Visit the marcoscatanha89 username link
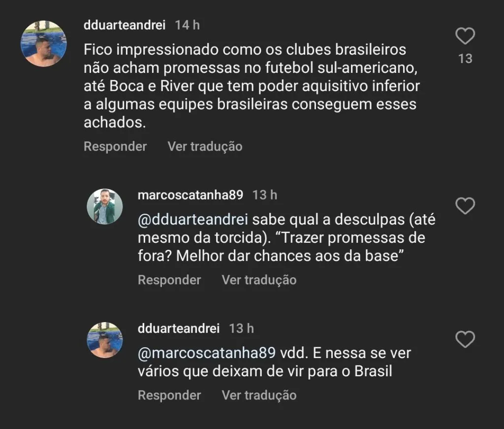 [190, 195]
